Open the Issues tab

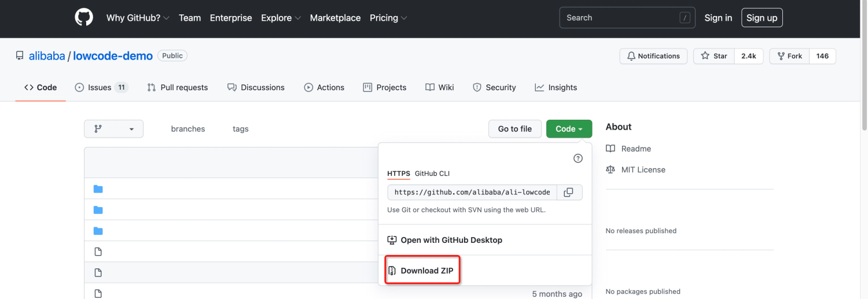pyautogui.click(x=101, y=87)
